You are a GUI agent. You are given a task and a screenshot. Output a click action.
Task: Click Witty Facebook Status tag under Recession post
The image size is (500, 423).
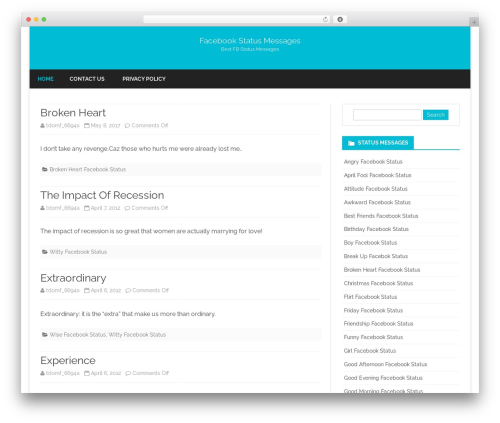[78, 252]
